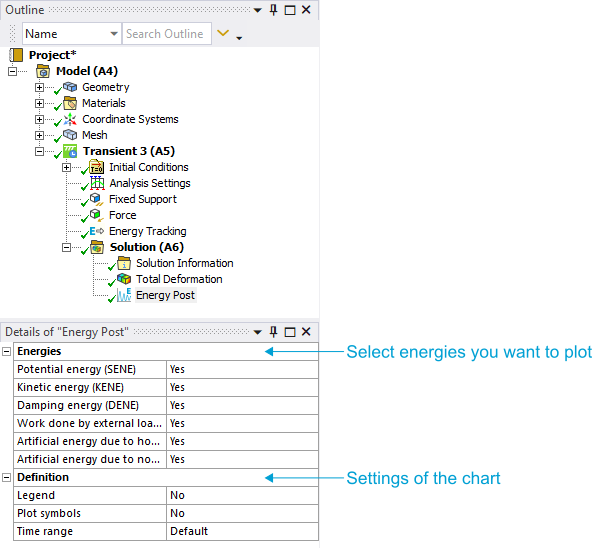Close the Details of Energy Post panel
The image size is (592, 548).
tap(306, 332)
